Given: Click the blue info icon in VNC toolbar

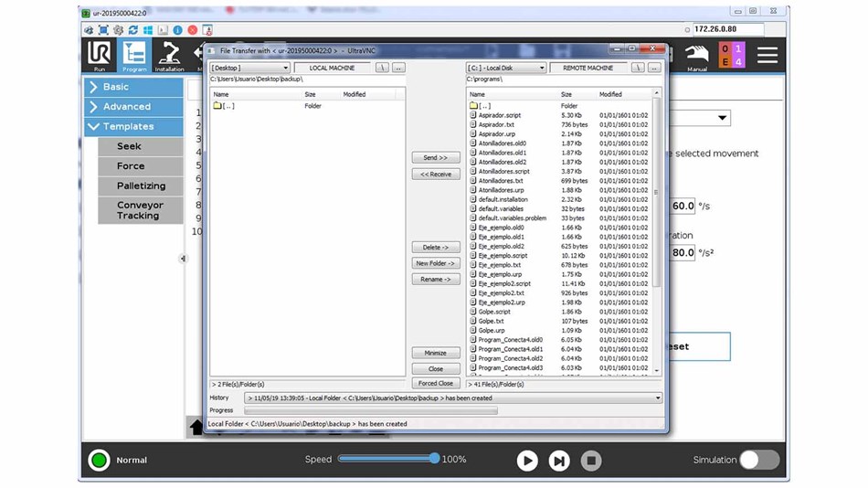Looking at the screenshot, I should pyautogui.click(x=177, y=30).
